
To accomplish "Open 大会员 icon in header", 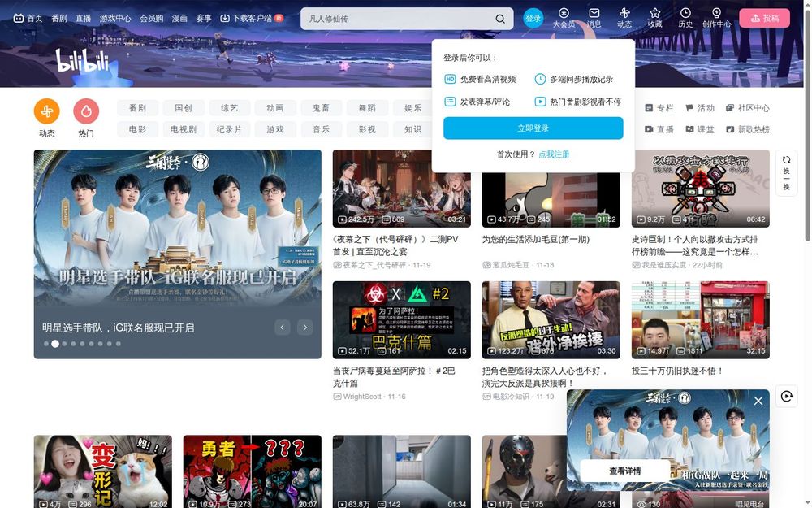I will pos(564,18).
